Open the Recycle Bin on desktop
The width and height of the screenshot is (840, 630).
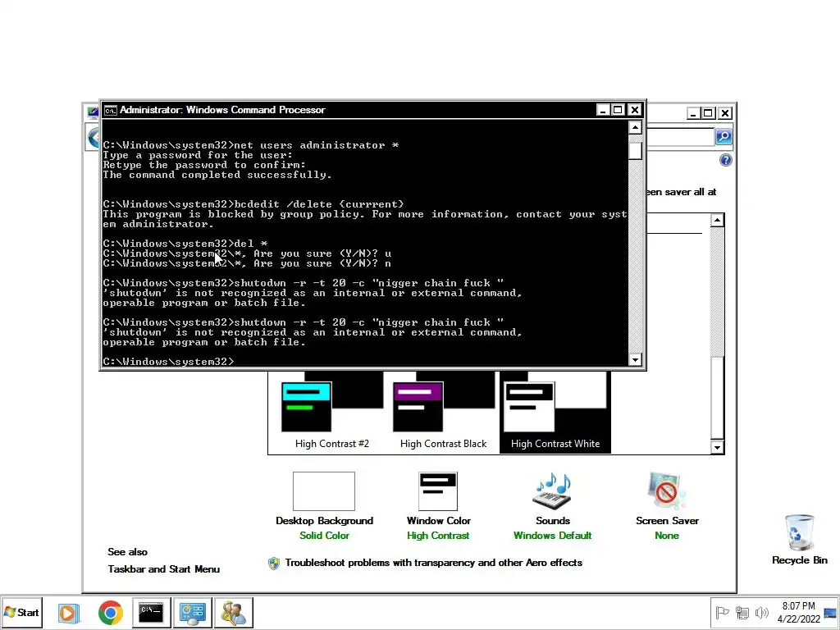[x=799, y=540]
